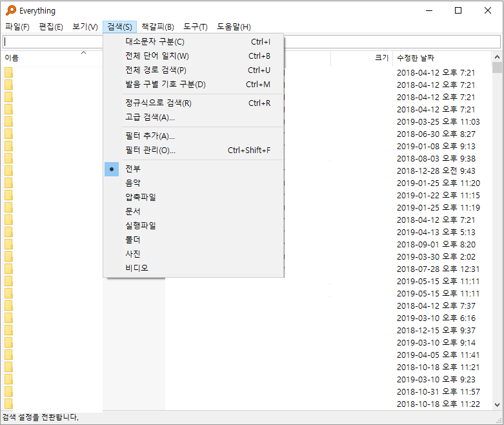
Task: Maximize the Everything window
Action: point(458,10)
